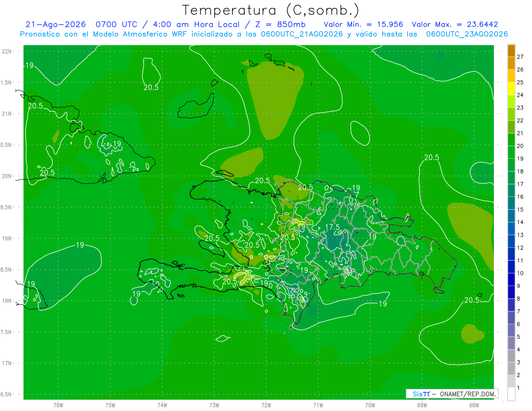Click the color scale value "10"

click(x=521, y=273)
